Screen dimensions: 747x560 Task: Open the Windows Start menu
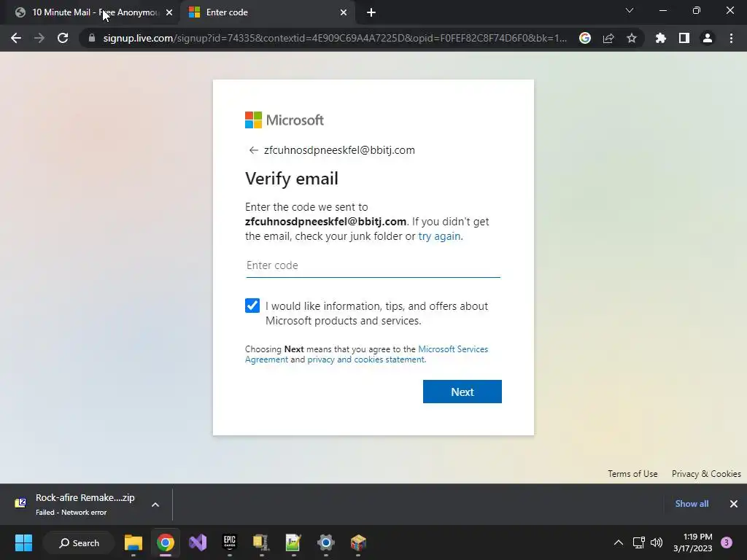pos(23,542)
